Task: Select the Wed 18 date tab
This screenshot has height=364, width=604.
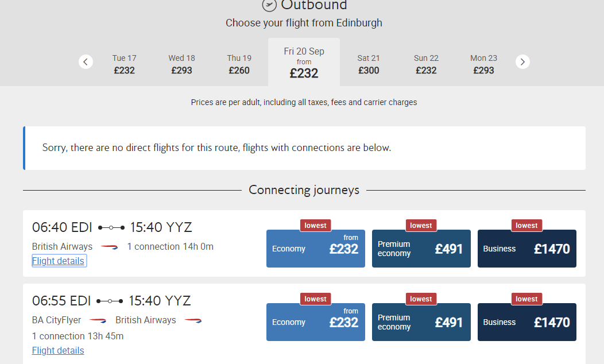Action: click(181, 64)
